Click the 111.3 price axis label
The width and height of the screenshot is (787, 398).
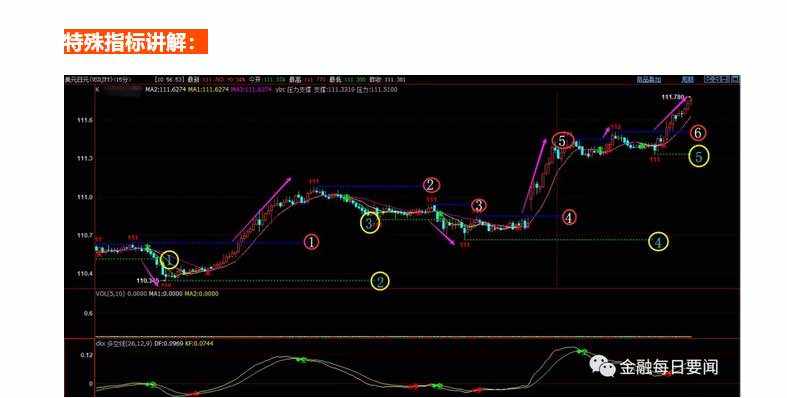point(85,159)
